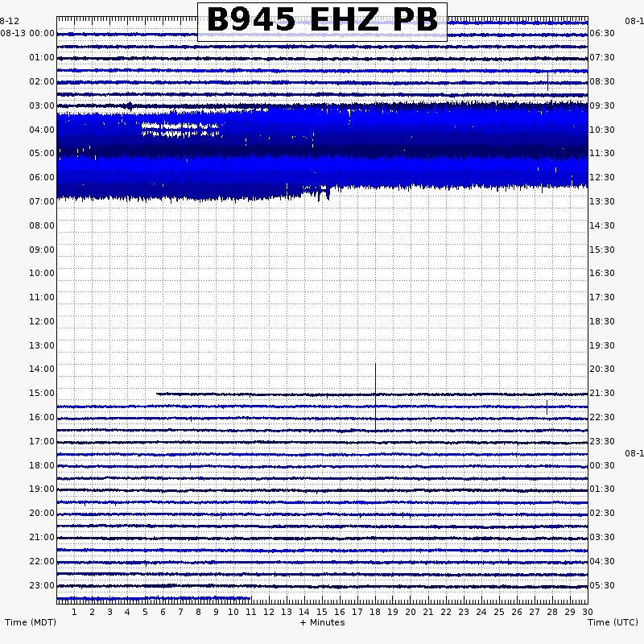
Task: Select the 09:00 MDT time label
Action: pyautogui.click(x=42, y=250)
